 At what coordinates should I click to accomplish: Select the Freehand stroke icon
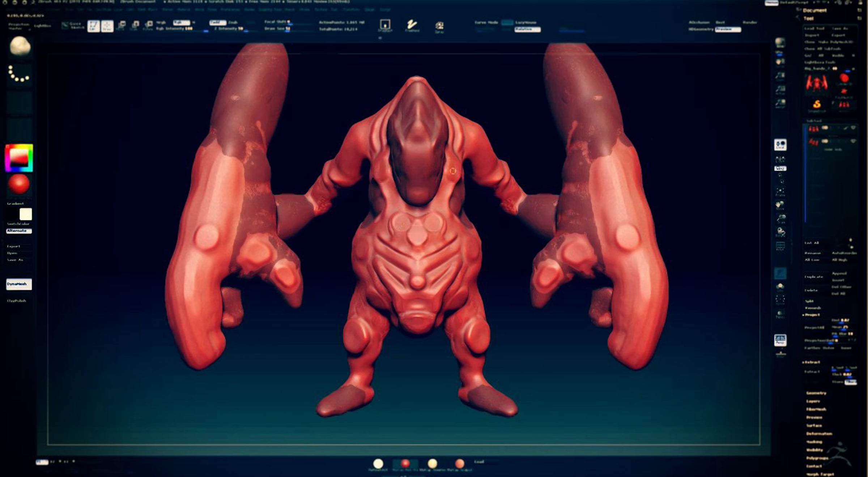click(x=412, y=25)
